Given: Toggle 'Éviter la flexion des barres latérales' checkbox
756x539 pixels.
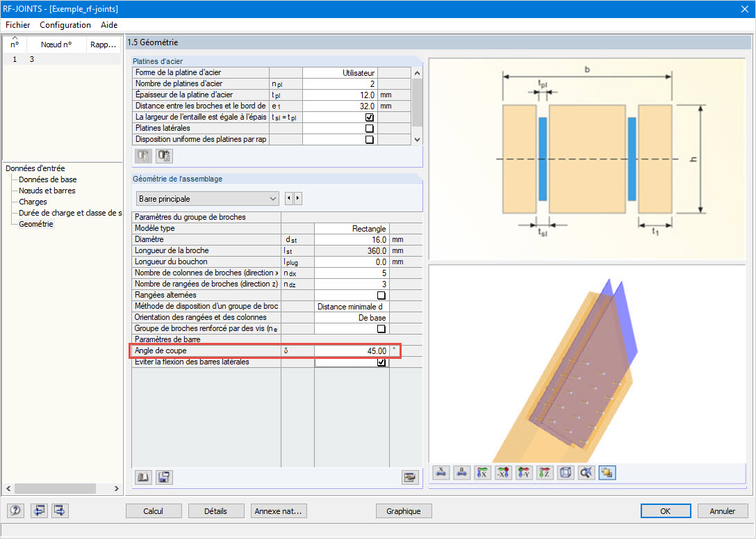Looking at the screenshot, I should [381, 362].
